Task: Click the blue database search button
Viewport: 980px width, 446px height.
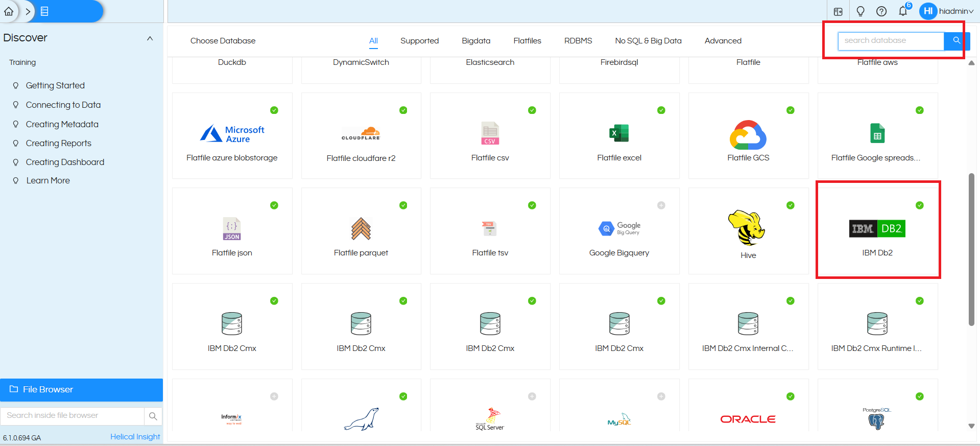Action: click(x=957, y=41)
